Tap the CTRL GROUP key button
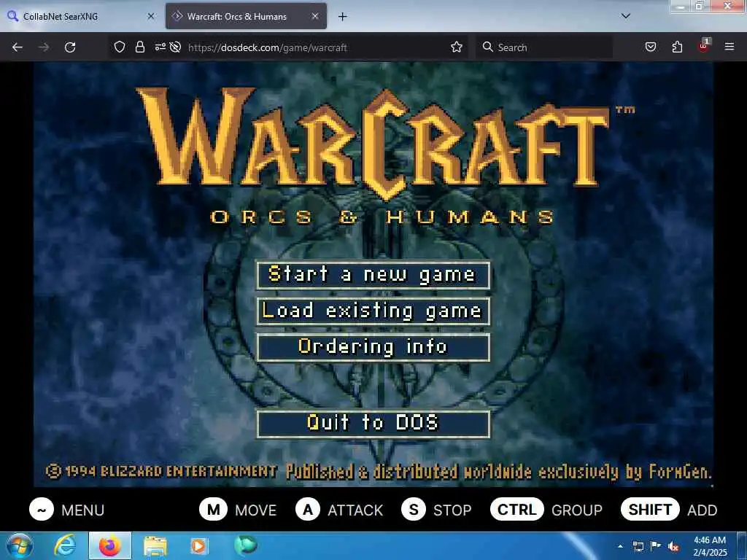 [x=546, y=510]
